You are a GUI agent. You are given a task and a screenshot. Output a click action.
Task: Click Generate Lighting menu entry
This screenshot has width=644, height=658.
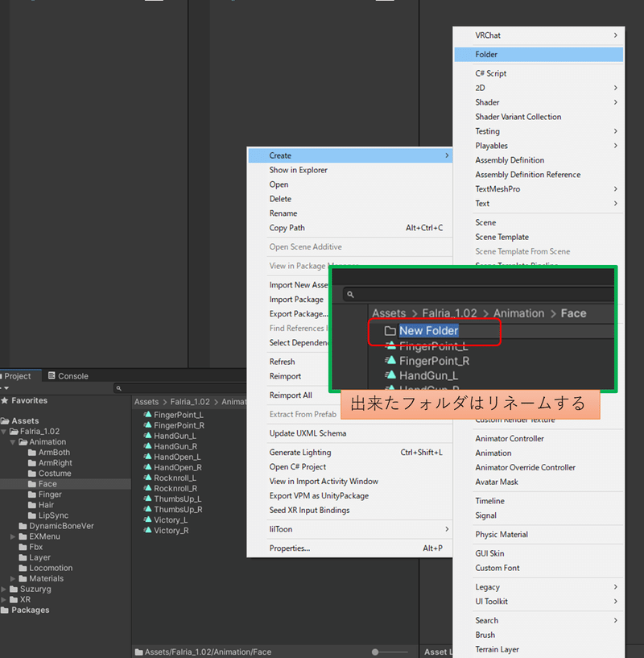pyautogui.click(x=349, y=453)
